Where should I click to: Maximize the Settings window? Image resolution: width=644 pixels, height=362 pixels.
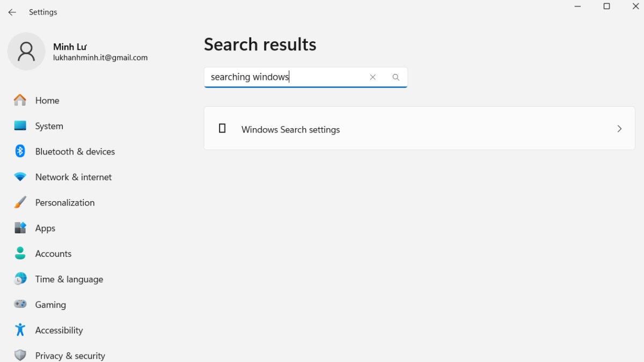[606, 6]
